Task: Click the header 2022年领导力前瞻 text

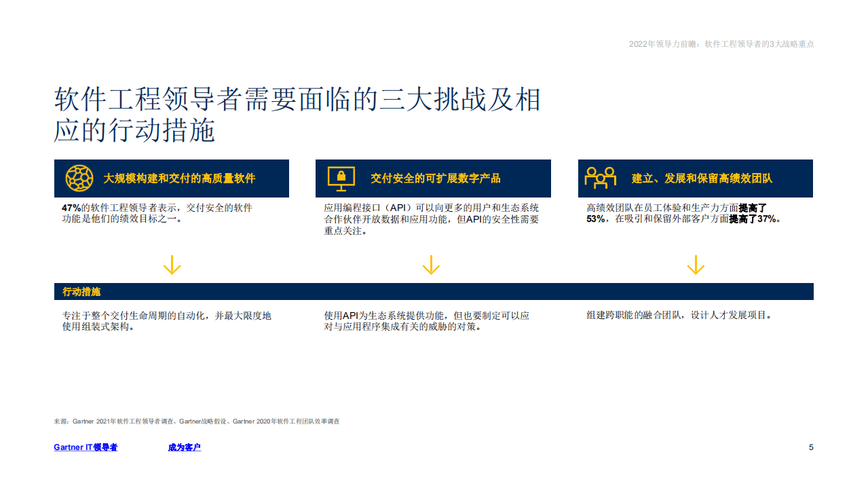Action: pyautogui.click(x=721, y=44)
